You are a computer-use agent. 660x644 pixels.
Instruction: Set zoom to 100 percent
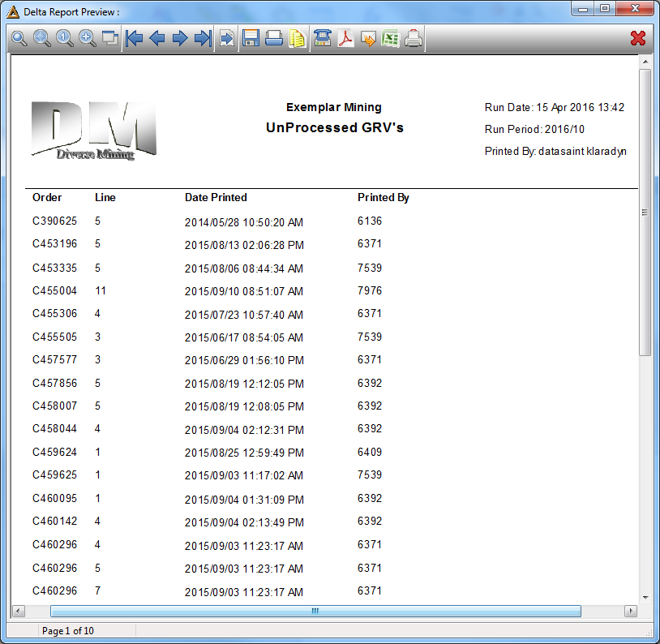point(64,38)
